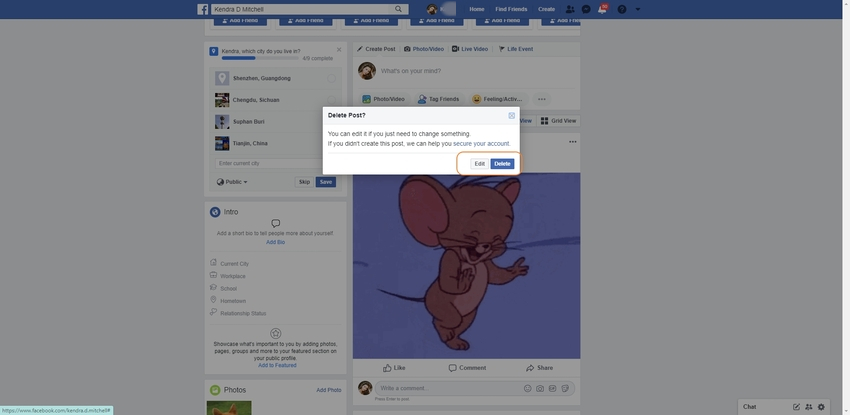The height and width of the screenshot is (415, 850).
Task: Click the Facebook logo icon
Action: point(202,9)
